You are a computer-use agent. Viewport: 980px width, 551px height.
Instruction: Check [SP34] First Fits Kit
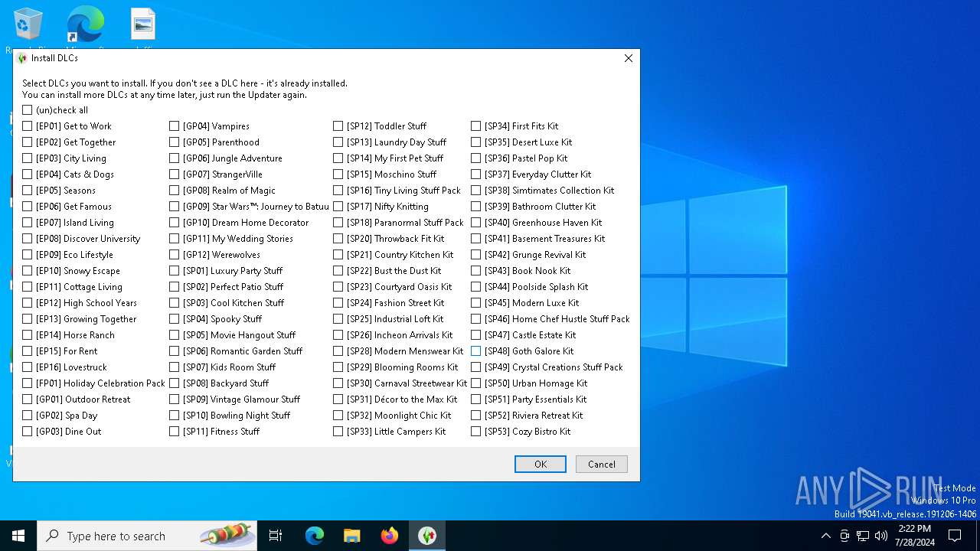pos(476,126)
